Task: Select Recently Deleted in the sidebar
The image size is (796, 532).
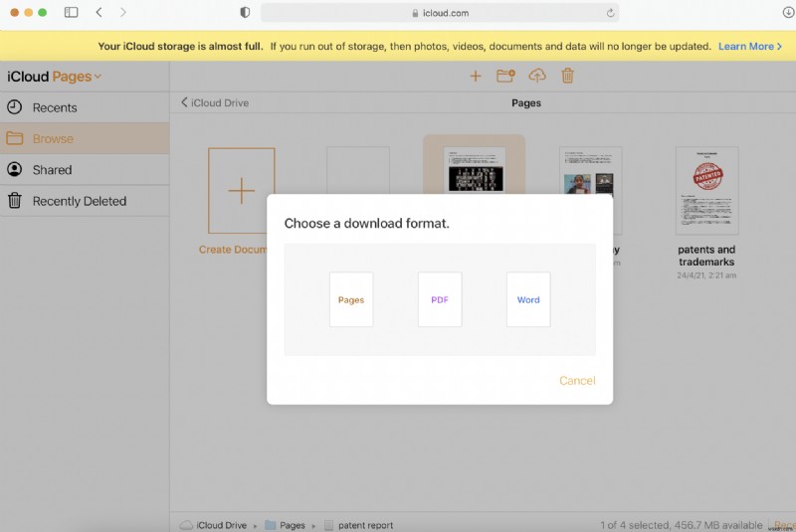Action: (x=85, y=201)
